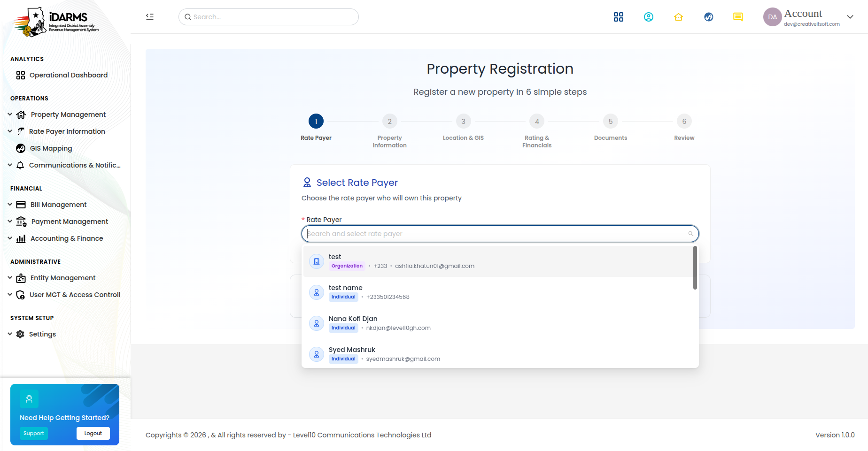Click the Operational Dashboard grid icon

21,75
